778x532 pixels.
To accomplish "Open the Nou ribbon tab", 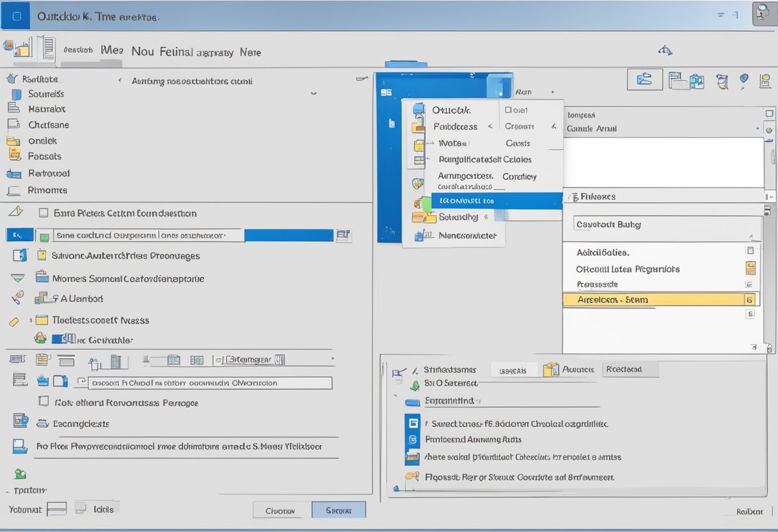I will [x=142, y=52].
